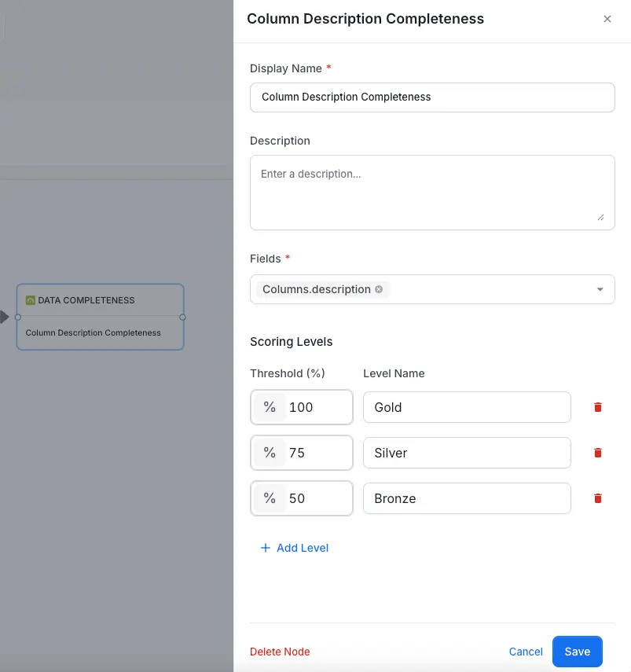Viewport: 631px width, 672px height.
Task: Click the plus icon beside Add Level
Action: tap(265, 548)
